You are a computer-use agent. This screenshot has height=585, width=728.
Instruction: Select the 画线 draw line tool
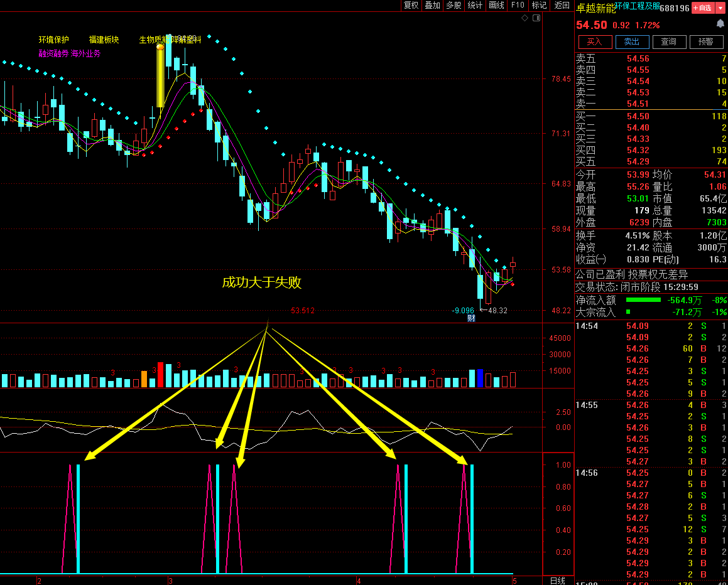496,5
